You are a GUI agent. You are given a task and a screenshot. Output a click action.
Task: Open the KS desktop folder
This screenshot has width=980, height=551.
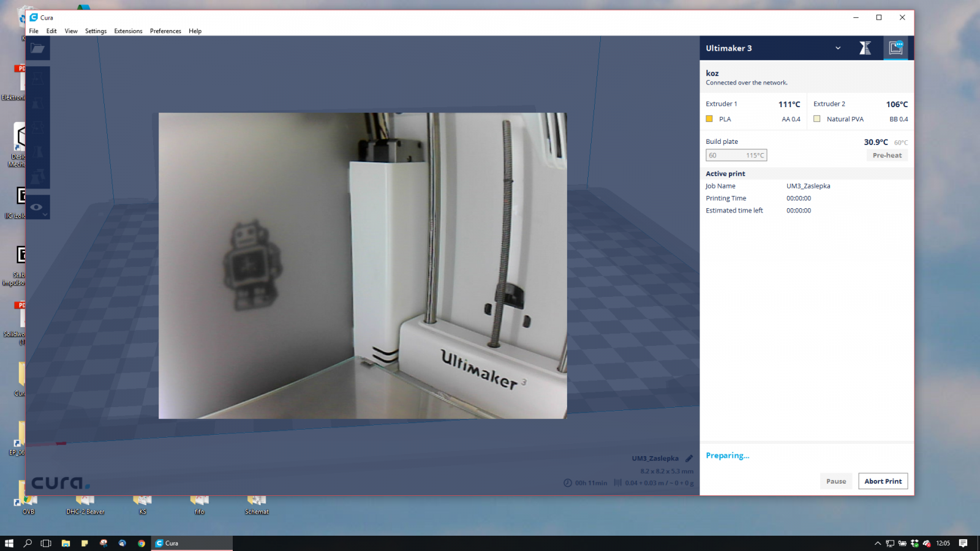coord(142,505)
